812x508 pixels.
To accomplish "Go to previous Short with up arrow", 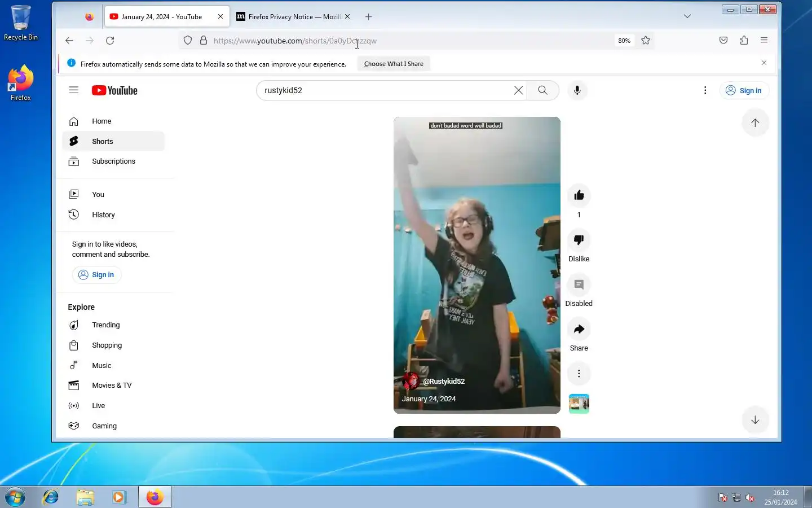I will click(755, 122).
